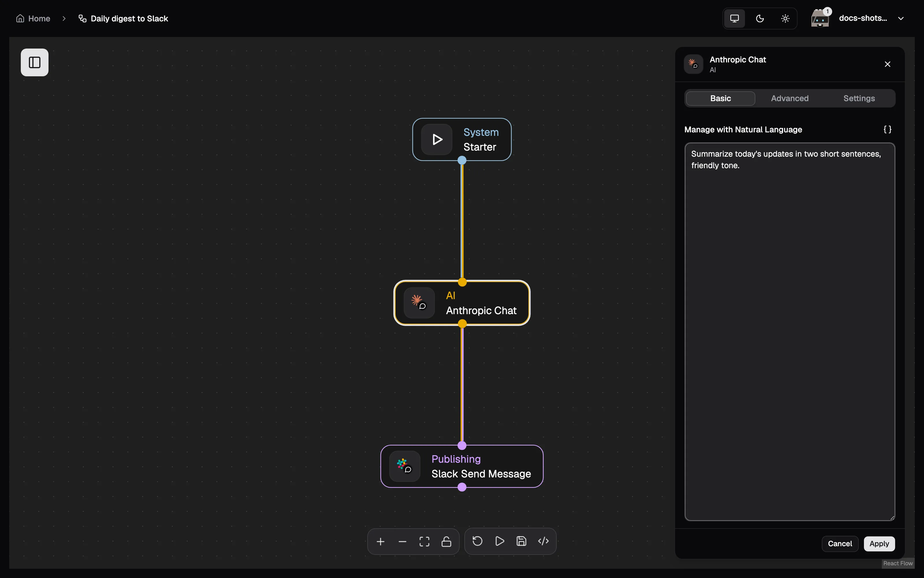Screen dimensions: 924x578
Task: Click the play icon in Starter node
Action: click(437, 140)
